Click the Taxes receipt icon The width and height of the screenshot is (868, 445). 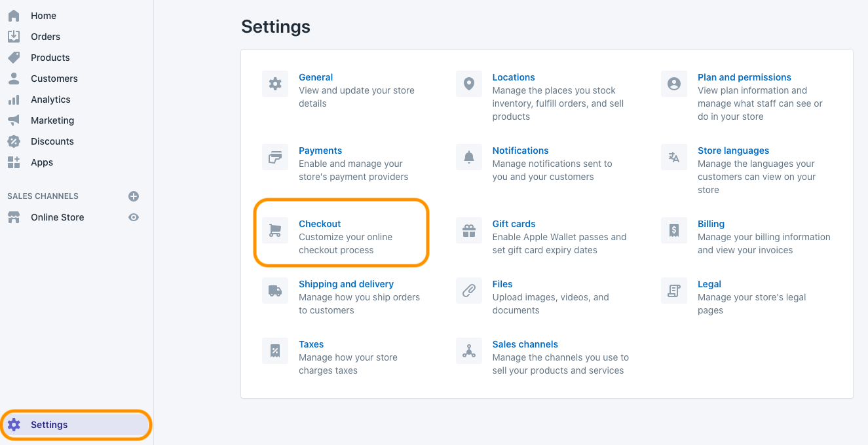[275, 351]
